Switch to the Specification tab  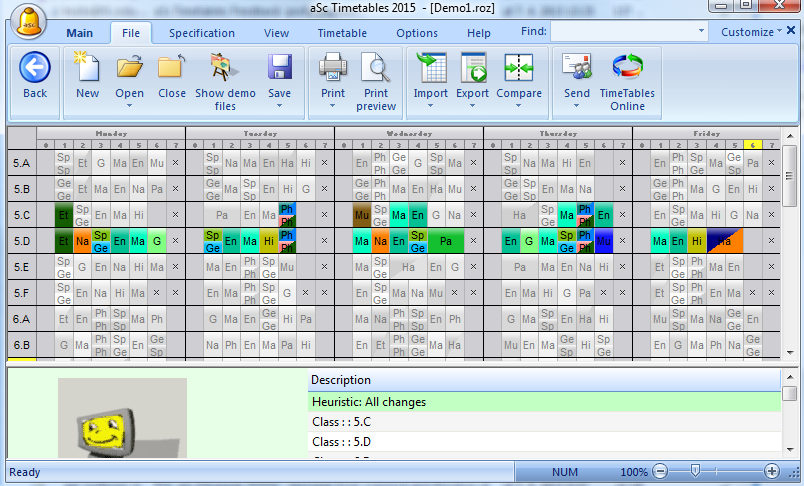[201, 33]
